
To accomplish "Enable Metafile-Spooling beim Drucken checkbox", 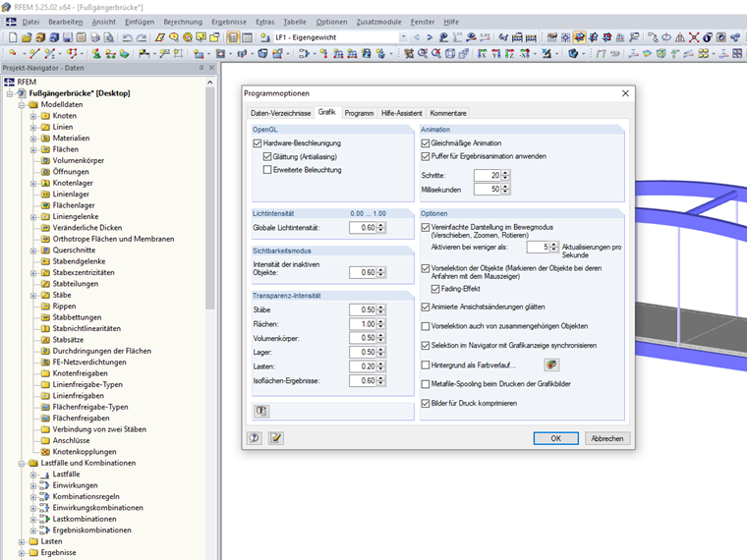I will [x=426, y=384].
